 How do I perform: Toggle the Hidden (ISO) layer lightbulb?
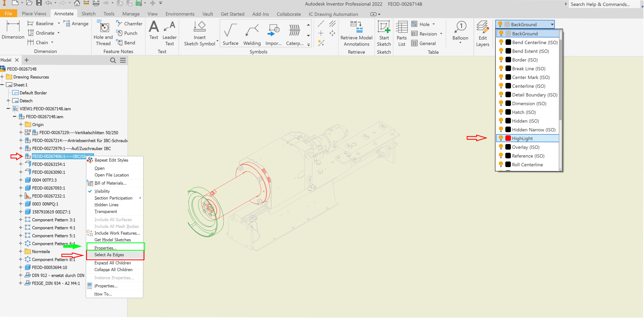501,121
